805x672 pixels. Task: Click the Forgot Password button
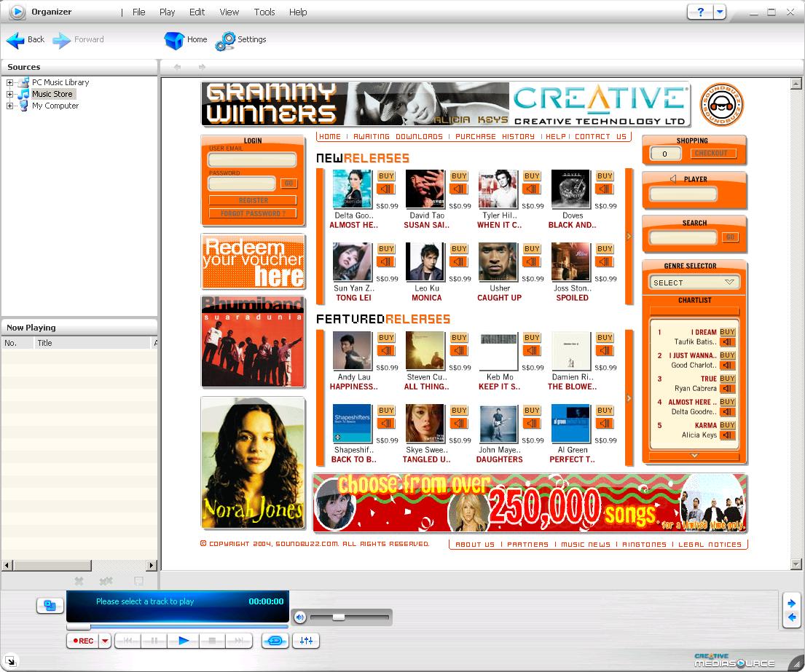coord(253,213)
